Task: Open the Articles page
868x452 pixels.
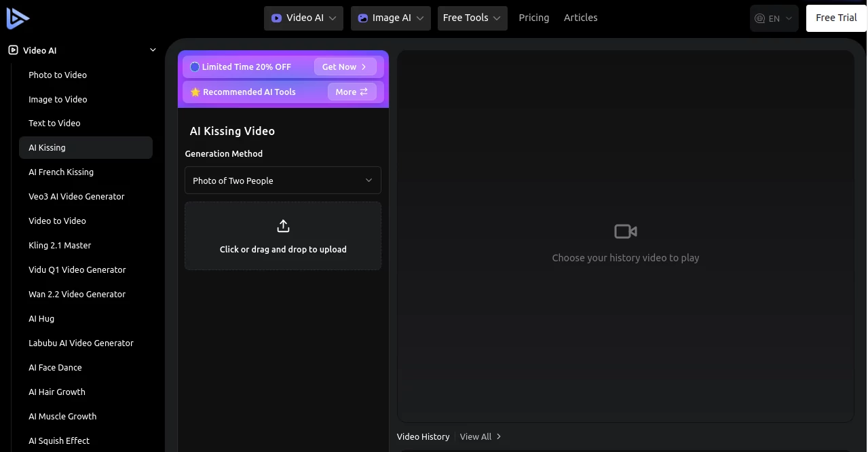Action: pyautogui.click(x=580, y=18)
